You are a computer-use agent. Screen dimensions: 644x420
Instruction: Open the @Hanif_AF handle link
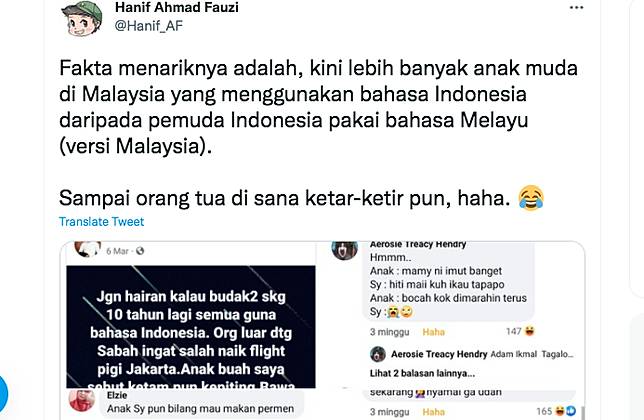(x=149, y=26)
